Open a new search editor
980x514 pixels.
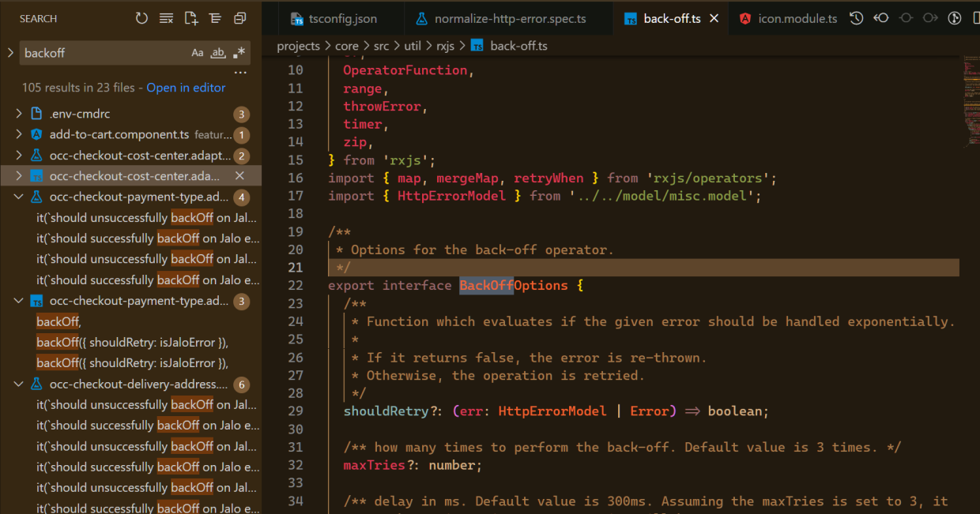[190, 18]
